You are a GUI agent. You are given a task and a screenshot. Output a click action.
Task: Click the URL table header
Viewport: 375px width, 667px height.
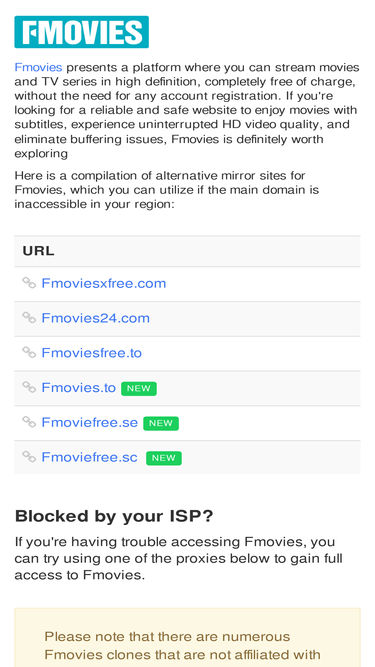(187, 251)
